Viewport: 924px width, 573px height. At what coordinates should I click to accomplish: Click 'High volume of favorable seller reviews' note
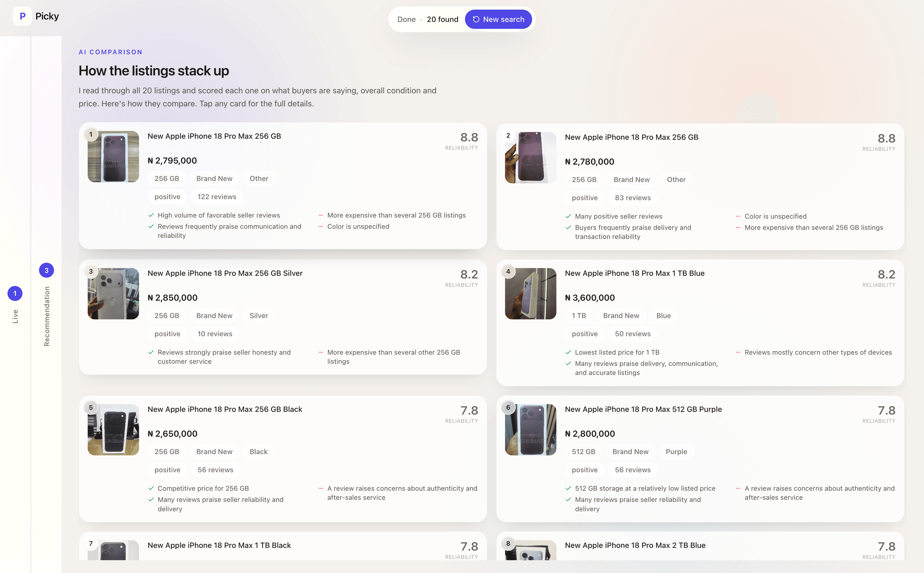point(219,215)
